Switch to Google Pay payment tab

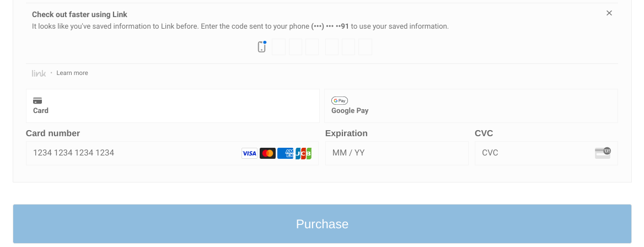pos(471,106)
